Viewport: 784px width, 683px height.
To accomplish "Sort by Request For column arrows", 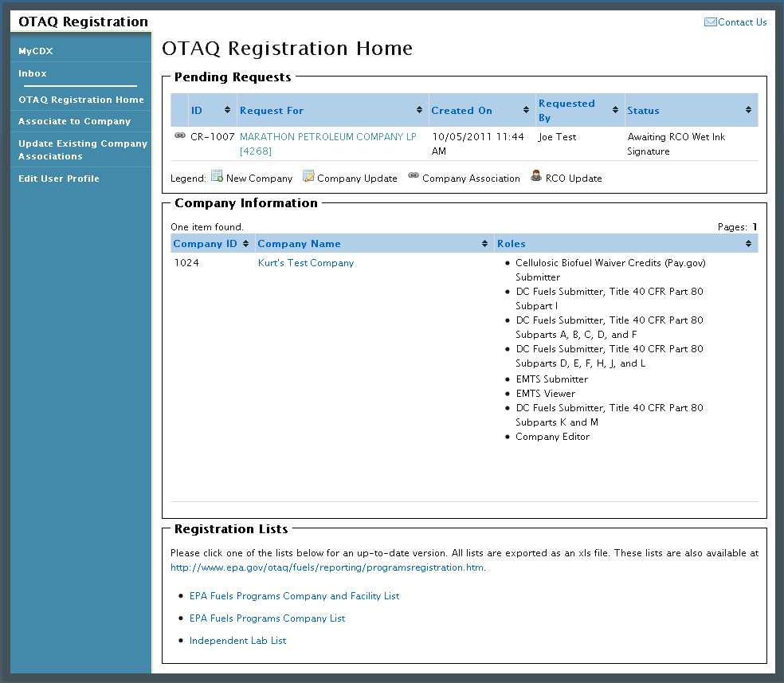I will (x=420, y=109).
